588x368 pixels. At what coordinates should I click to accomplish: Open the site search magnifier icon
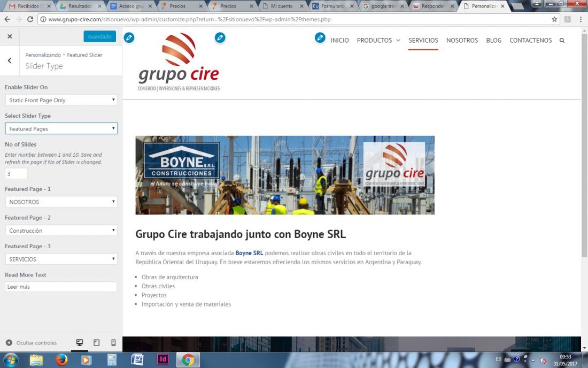click(562, 41)
